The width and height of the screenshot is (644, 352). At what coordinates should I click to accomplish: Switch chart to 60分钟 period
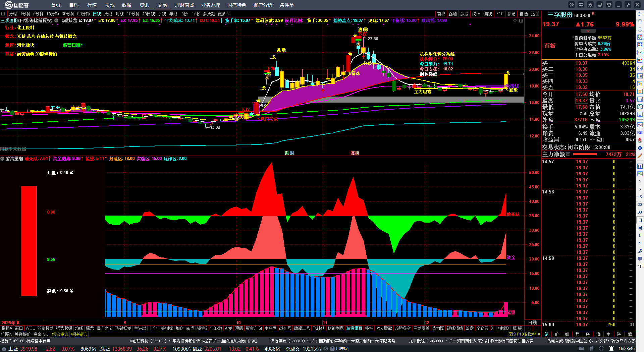click(x=84, y=14)
